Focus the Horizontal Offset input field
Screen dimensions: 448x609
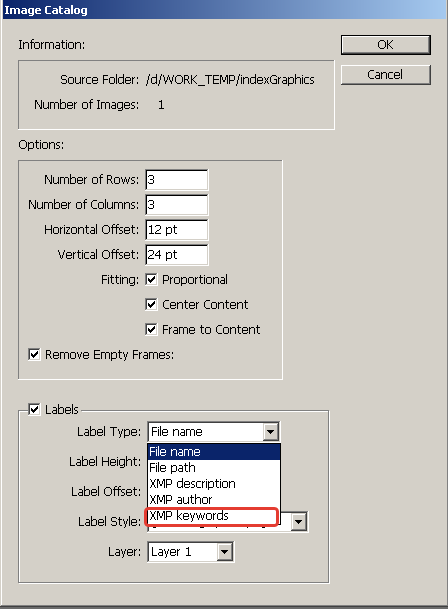[x=177, y=230]
